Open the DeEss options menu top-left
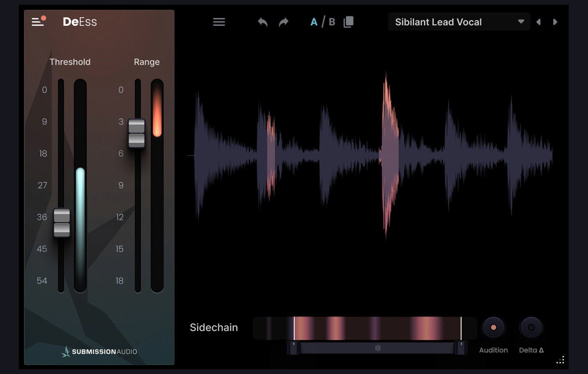 pos(37,21)
